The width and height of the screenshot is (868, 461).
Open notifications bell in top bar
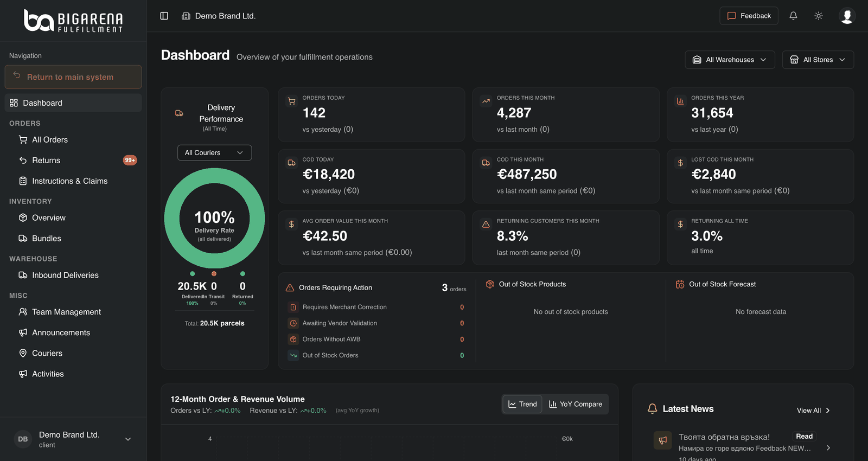tap(793, 16)
